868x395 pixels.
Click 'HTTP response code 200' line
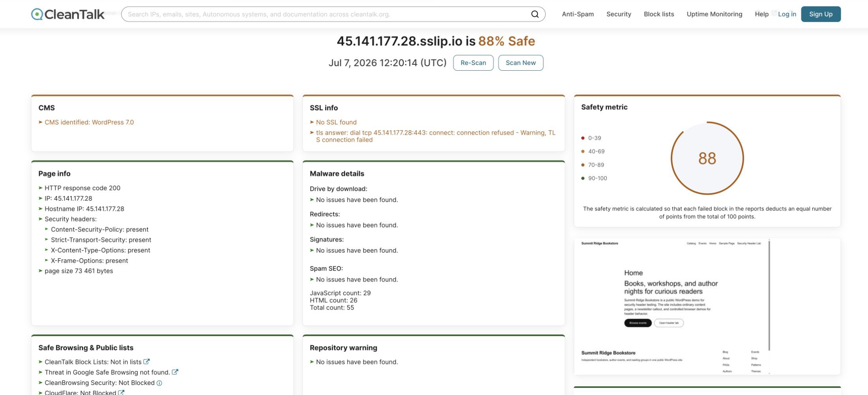[82, 188]
